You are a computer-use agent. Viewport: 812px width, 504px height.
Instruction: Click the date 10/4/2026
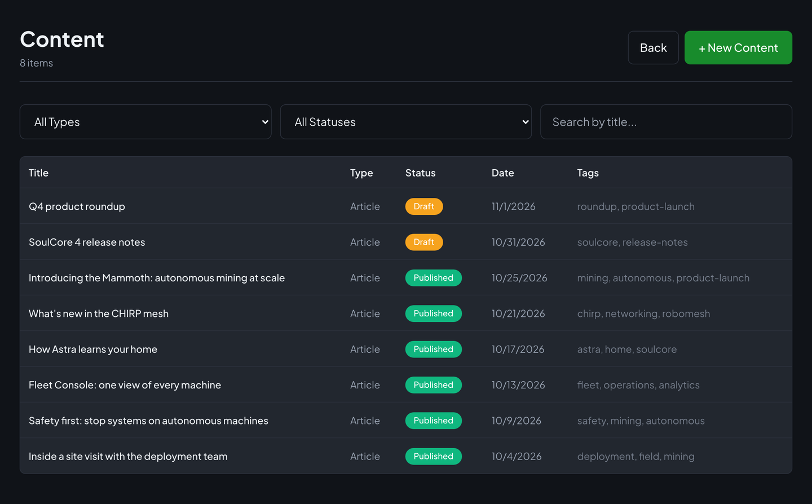[517, 456]
